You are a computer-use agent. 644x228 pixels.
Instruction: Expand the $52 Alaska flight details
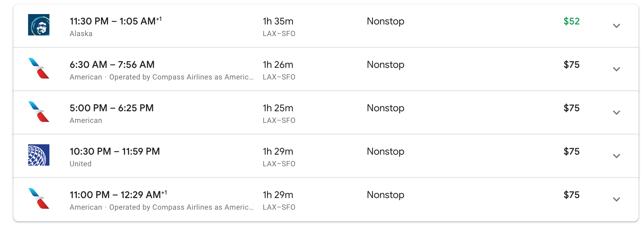click(x=617, y=26)
